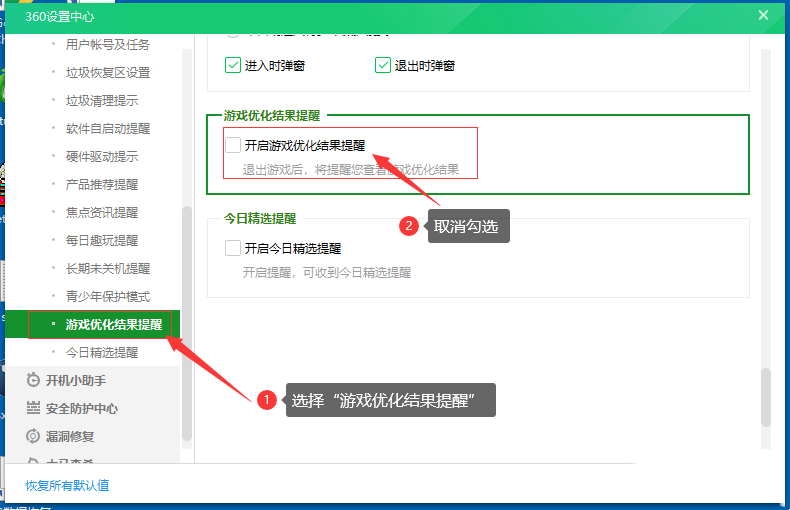Screen dimensions: 790x510
Task: Click the 开机小助手 clock icon
Action: pos(33,380)
